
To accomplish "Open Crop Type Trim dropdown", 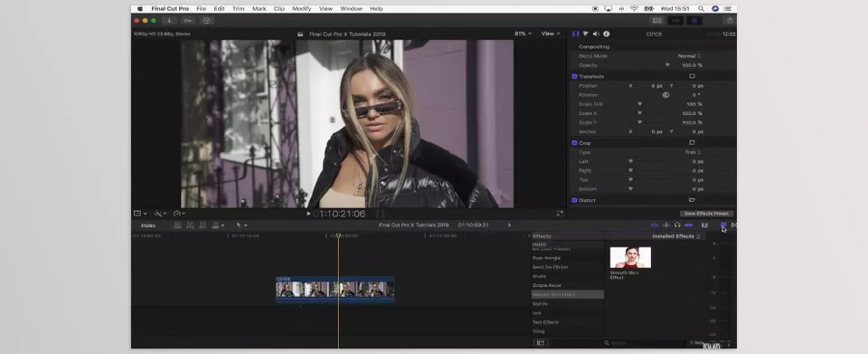I will [x=693, y=152].
